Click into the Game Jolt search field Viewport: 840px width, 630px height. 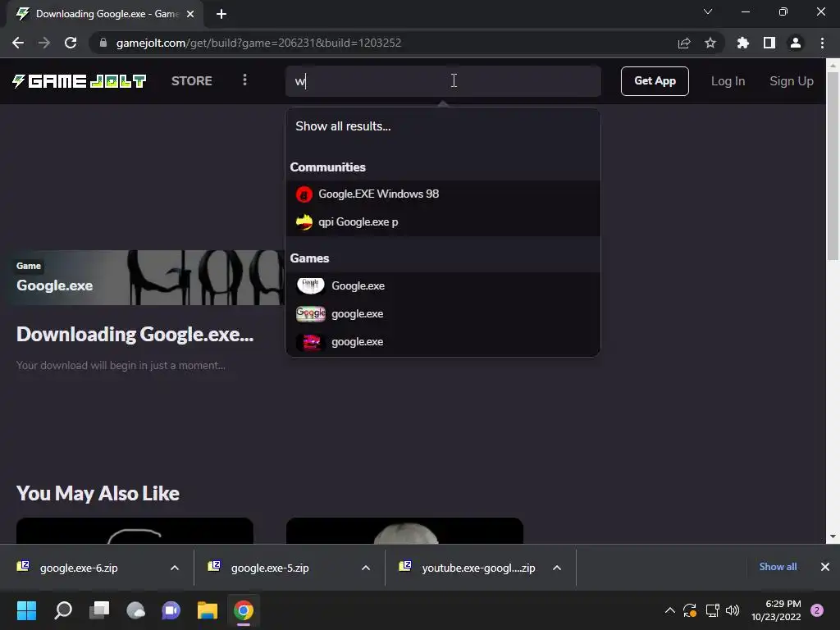[443, 81]
